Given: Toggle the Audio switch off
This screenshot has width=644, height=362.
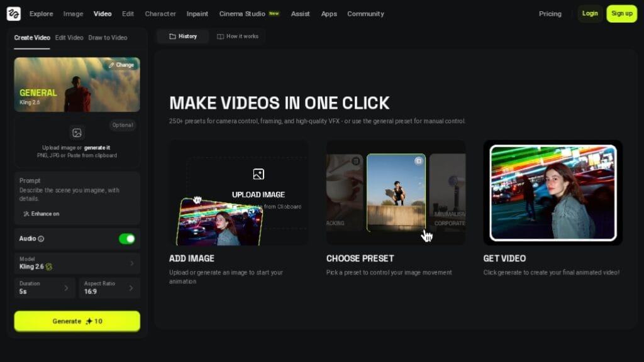Looking at the screenshot, I should pyautogui.click(x=127, y=239).
